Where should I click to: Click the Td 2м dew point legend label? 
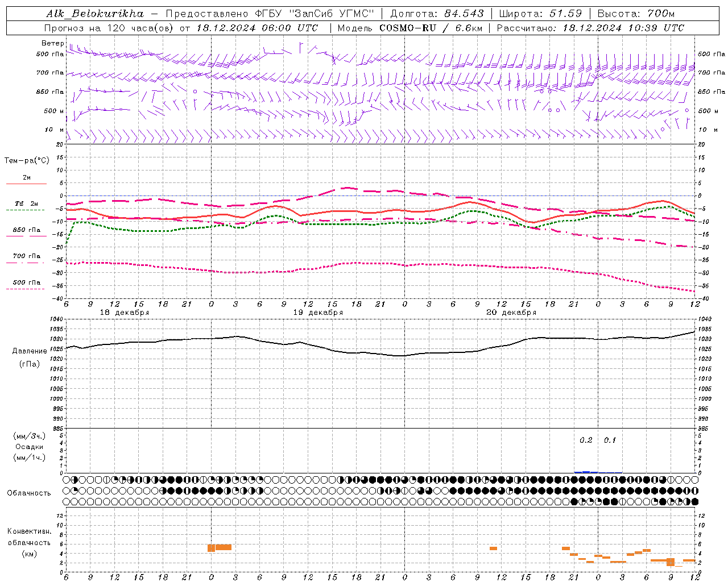pyautogui.click(x=27, y=203)
